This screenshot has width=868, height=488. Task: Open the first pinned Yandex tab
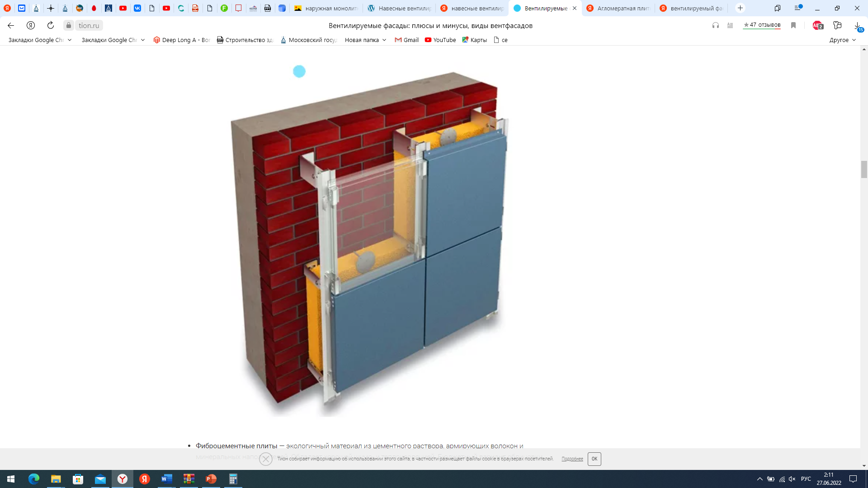(x=7, y=8)
